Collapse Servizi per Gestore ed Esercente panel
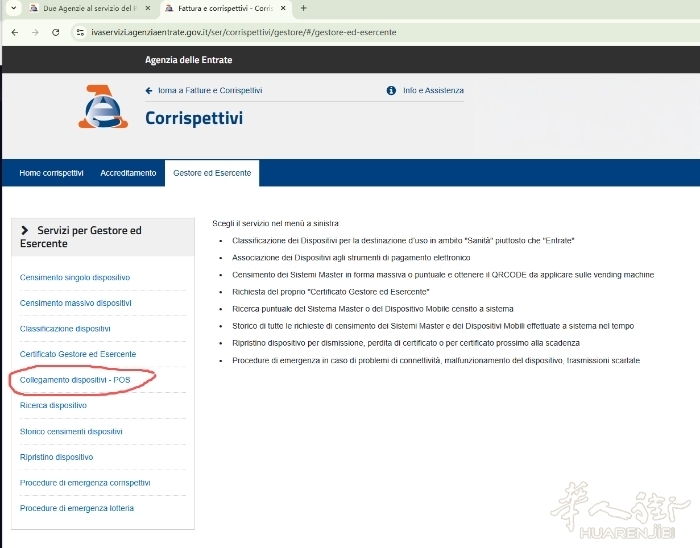This screenshot has height=548, width=700. [24, 231]
